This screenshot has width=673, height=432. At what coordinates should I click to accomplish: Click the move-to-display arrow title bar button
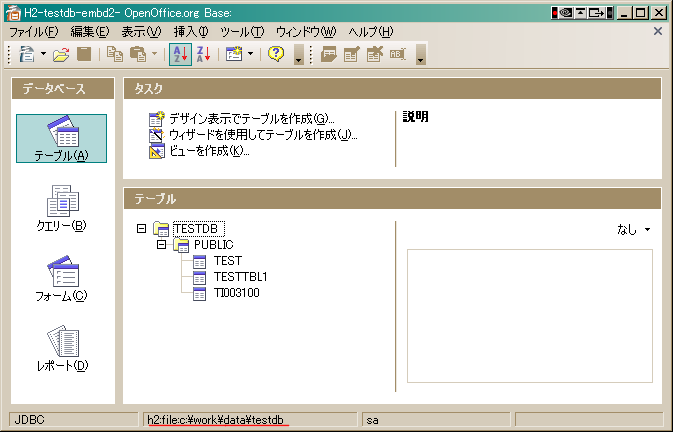pyautogui.click(x=596, y=13)
